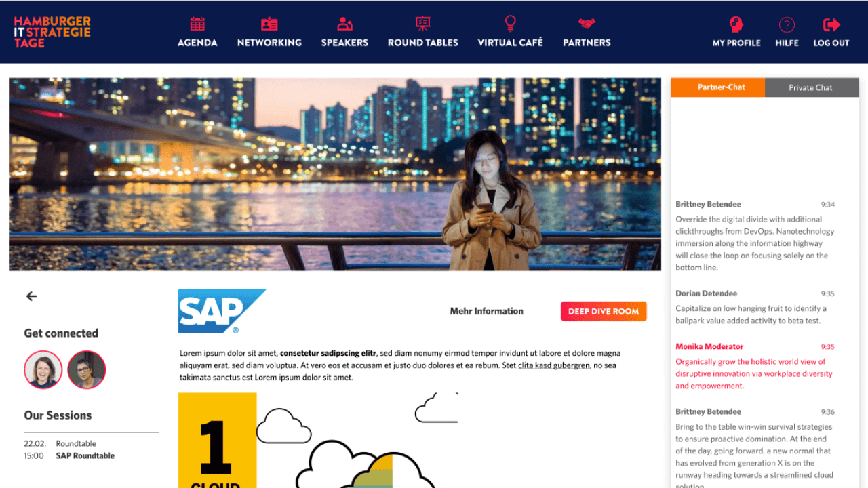Open Round Tables via its screen icon
Screen dimensions: 868x488
422,23
